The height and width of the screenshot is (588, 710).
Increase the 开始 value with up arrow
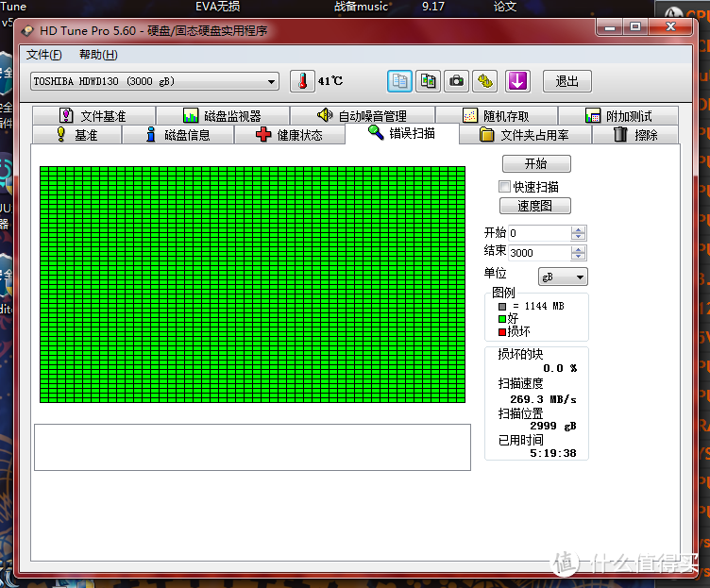pos(578,229)
